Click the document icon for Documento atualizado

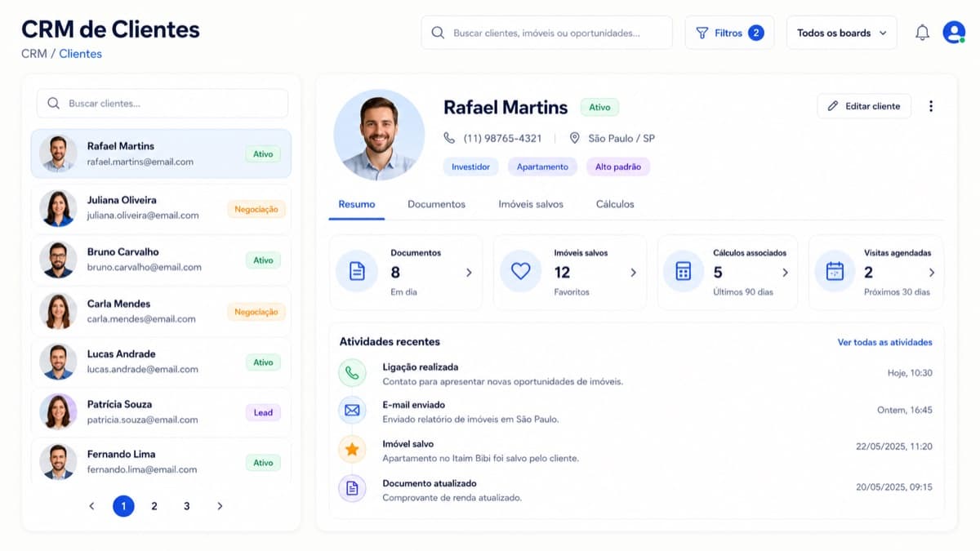tap(352, 488)
